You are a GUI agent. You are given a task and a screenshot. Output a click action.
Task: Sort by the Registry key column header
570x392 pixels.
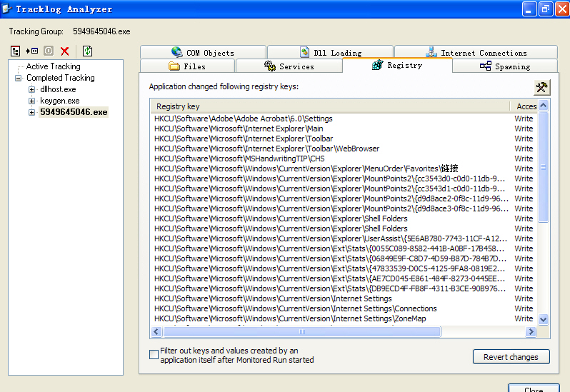pos(330,106)
